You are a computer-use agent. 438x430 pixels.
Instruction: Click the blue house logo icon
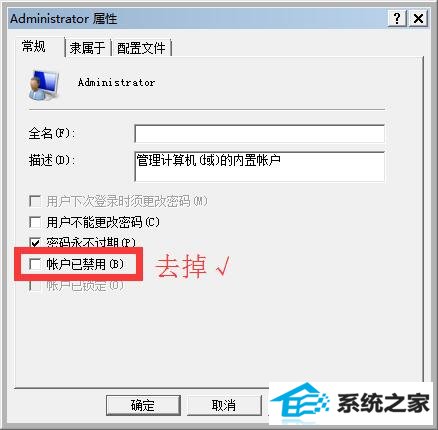pyautogui.click(x=300, y=402)
